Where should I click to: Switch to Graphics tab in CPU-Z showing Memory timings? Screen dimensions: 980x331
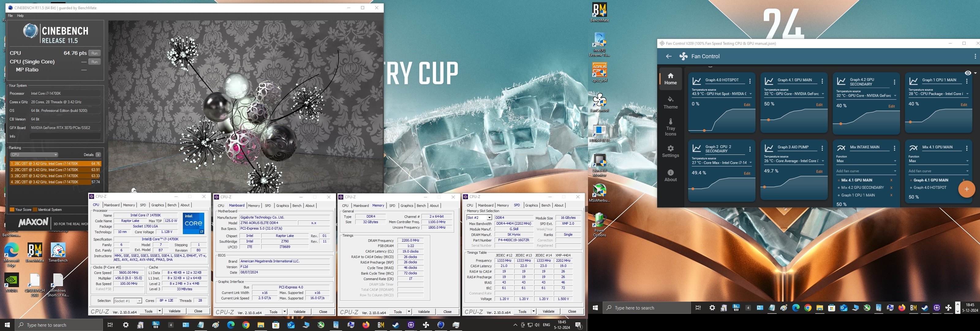pyautogui.click(x=407, y=206)
